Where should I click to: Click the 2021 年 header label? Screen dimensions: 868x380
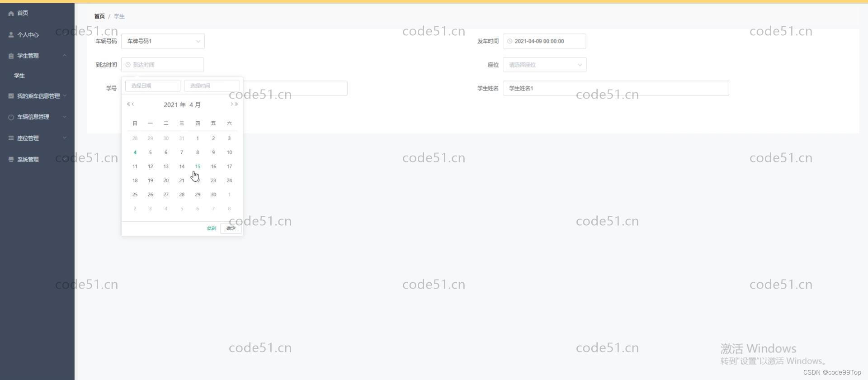pos(175,104)
